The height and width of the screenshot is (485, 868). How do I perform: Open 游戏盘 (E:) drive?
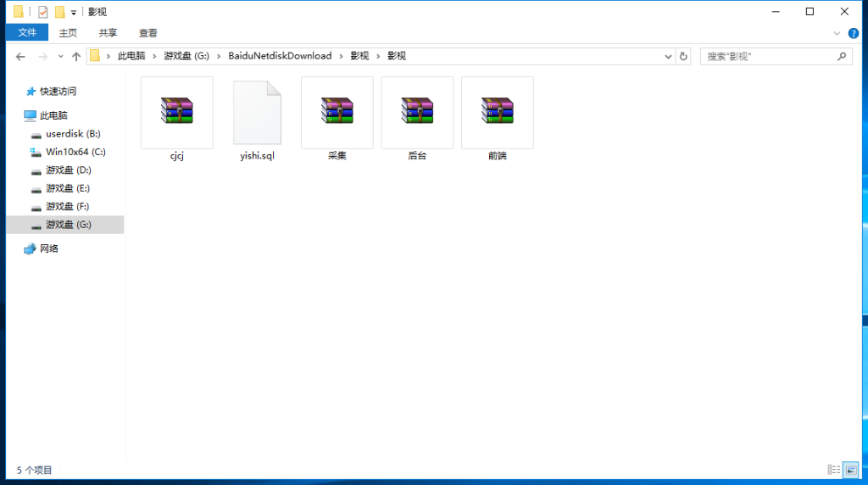click(68, 188)
